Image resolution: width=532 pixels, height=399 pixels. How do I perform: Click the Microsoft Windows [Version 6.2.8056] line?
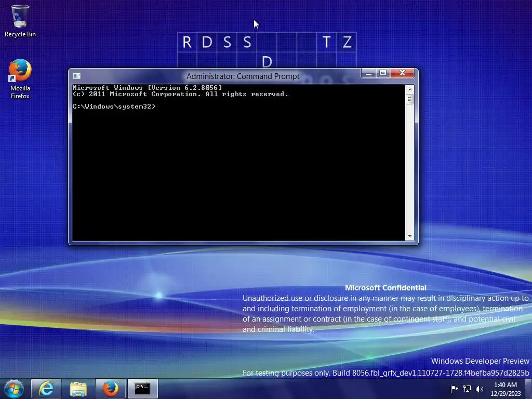click(x=147, y=87)
